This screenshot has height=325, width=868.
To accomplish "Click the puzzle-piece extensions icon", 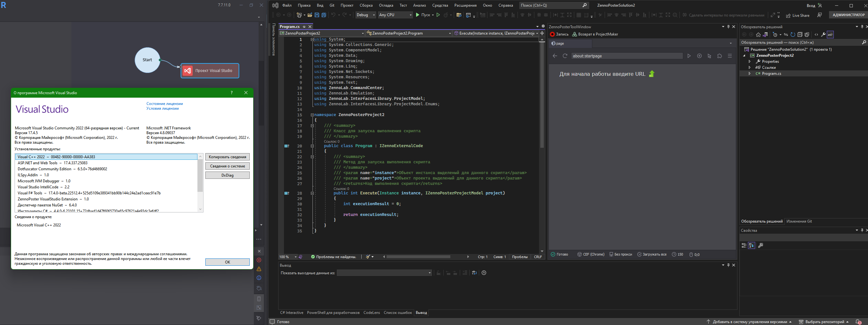I will click(719, 56).
